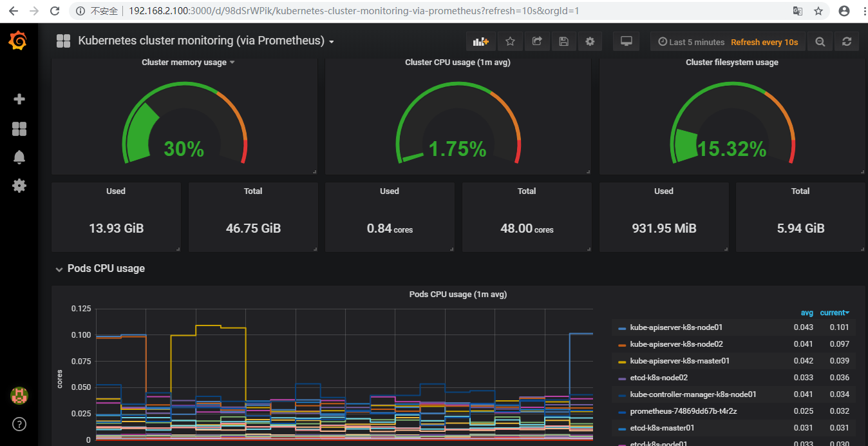The width and height of the screenshot is (868, 446).
Task: Open the Dashboards grid icon in sidebar
Action: click(x=19, y=129)
